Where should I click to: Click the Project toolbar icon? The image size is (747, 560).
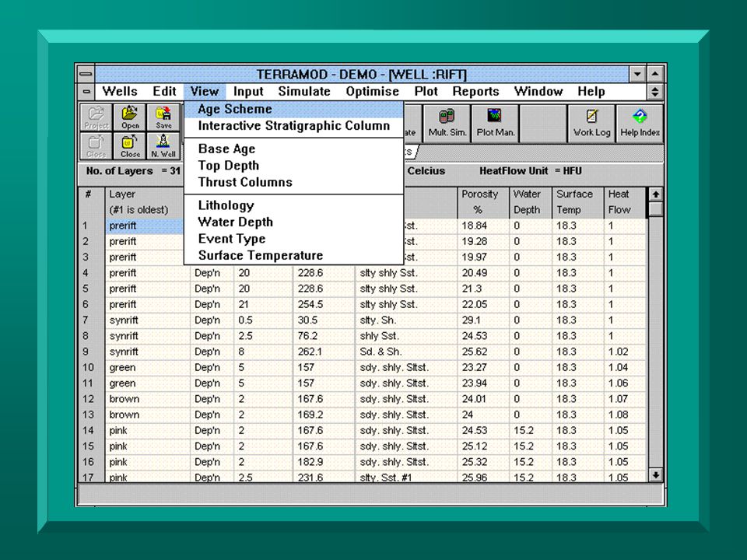click(96, 117)
